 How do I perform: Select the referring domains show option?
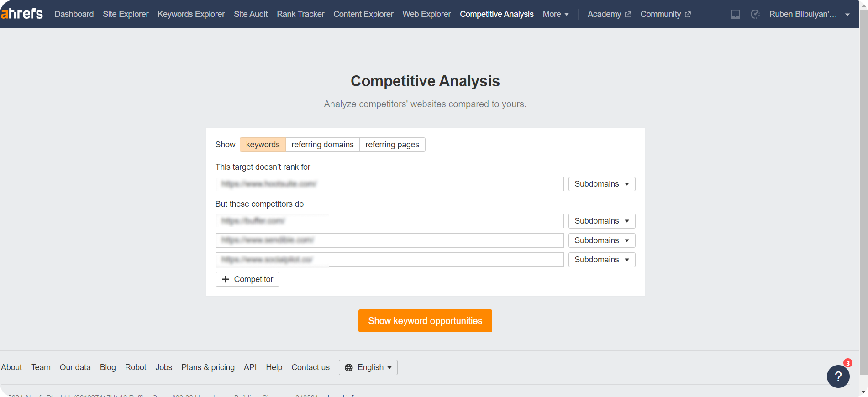(x=322, y=145)
